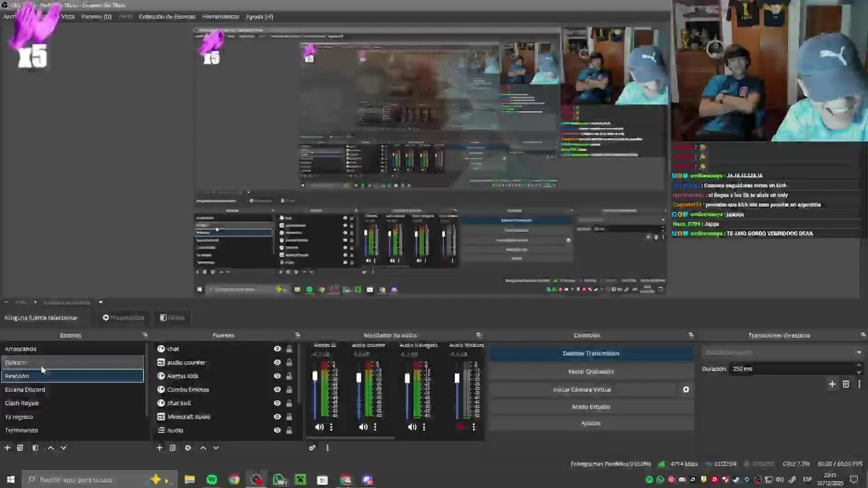Viewport: 868px width, 488px height.
Task: Open the Paneles (D) menu
Action: [x=96, y=16]
